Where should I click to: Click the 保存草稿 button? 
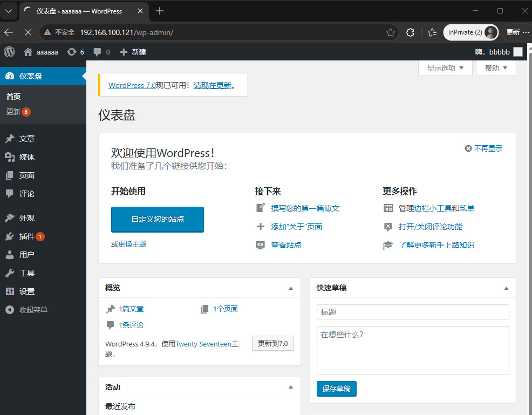[x=337, y=389]
